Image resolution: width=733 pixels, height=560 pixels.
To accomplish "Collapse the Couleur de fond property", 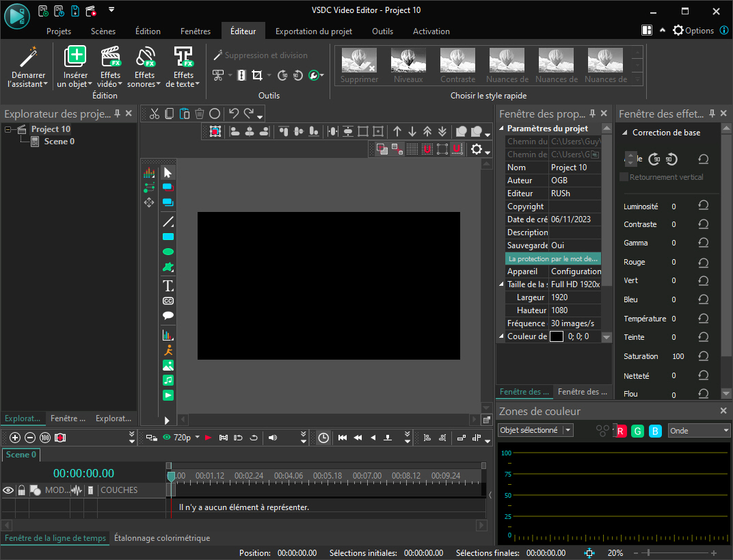I will pos(502,336).
